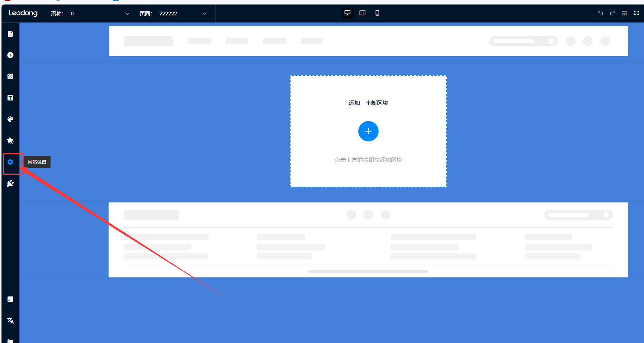Click the undo arrow in top bar
The height and width of the screenshot is (343, 644).
(601, 13)
